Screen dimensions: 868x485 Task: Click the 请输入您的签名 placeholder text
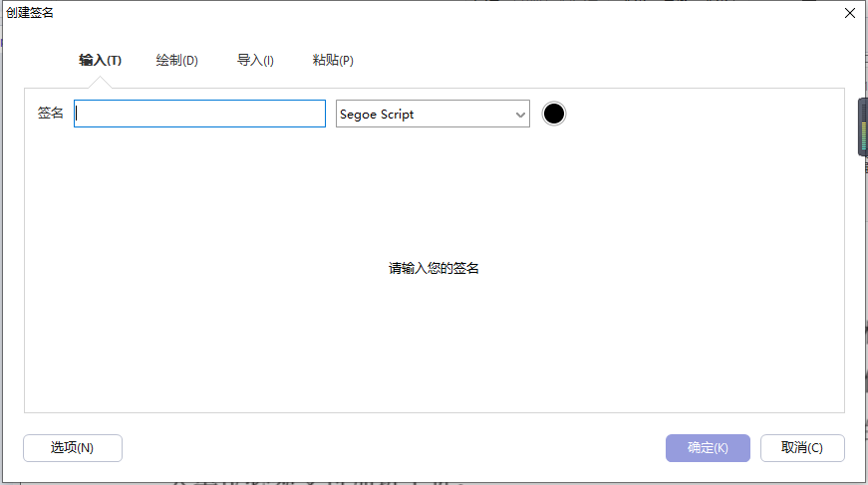(x=434, y=269)
